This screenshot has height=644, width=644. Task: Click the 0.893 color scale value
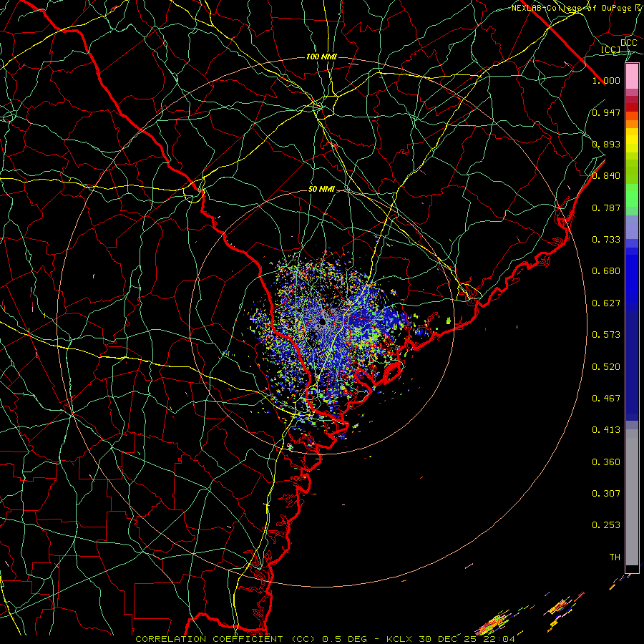tap(606, 144)
